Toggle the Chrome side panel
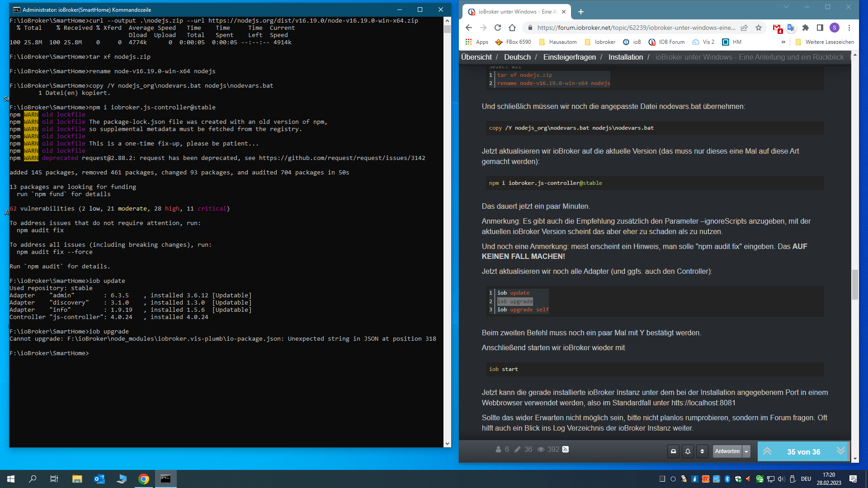The image size is (868, 488). 820,28
